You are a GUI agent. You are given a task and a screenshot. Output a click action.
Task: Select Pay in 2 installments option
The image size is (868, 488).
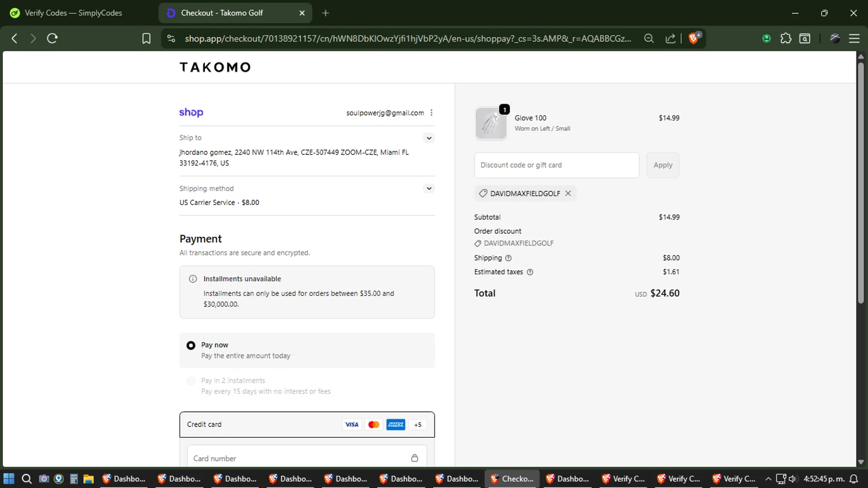tap(191, 381)
